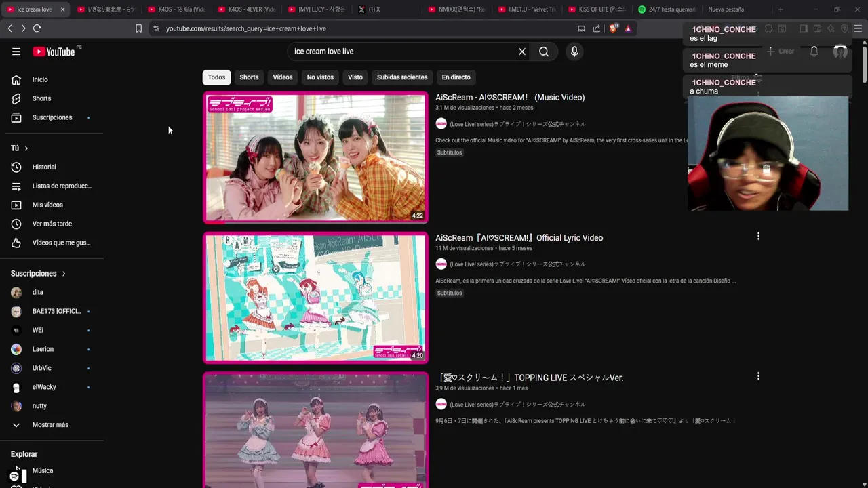Open the notifications bell
The height and width of the screenshot is (488, 868).
pos(814,52)
